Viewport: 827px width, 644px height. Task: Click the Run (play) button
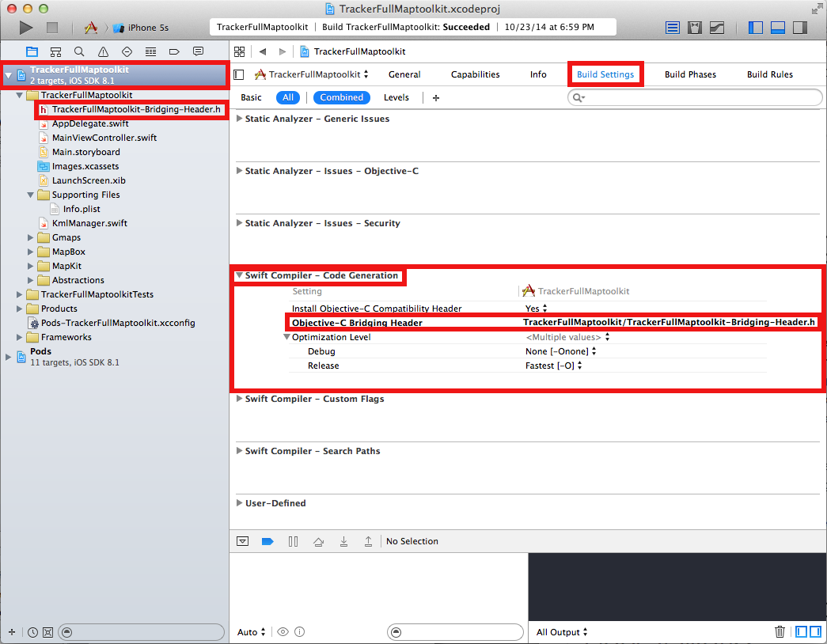pyautogui.click(x=26, y=28)
